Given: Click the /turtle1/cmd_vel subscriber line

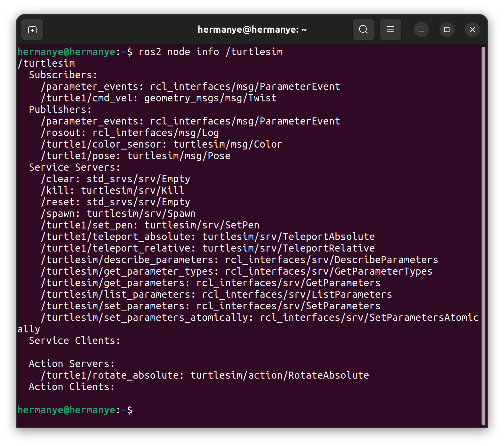Looking at the screenshot, I should tap(159, 98).
